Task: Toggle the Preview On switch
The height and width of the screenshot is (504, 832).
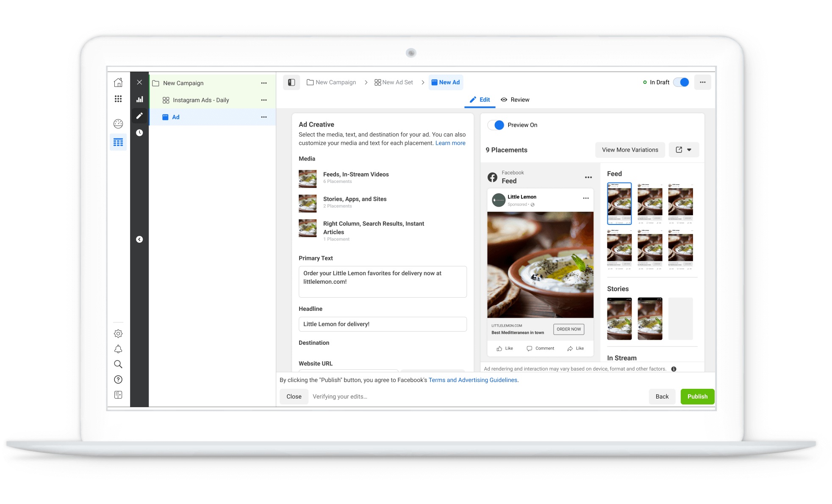Action: pyautogui.click(x=496, y=125)
